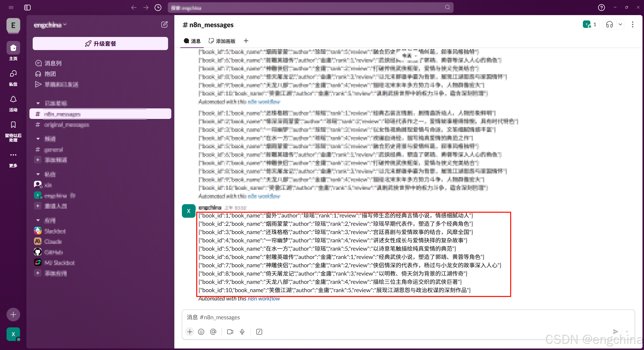Viewport: 644px width, 350px height.
Task: Click the compose new message icon
Action: point(164,24)
